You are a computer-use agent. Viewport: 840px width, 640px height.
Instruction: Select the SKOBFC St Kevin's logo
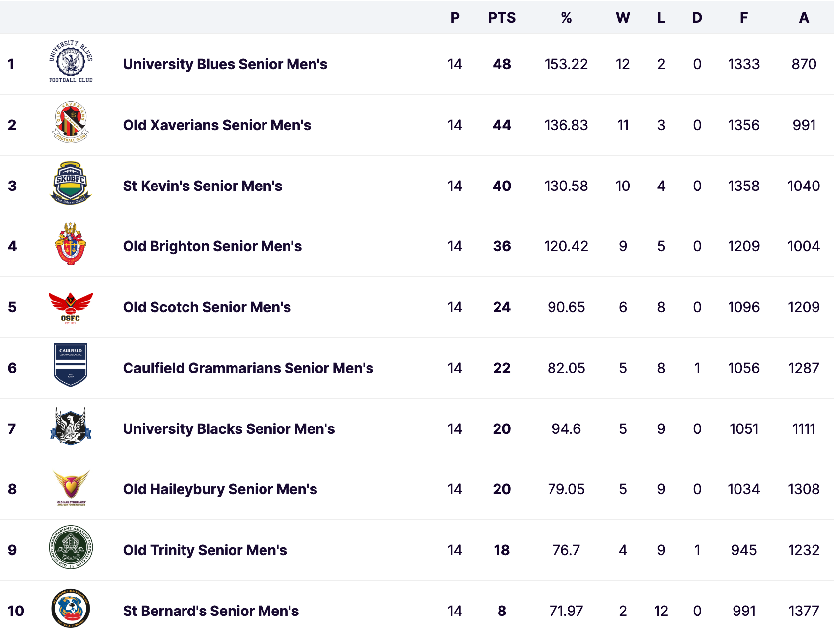click(71, 183)
